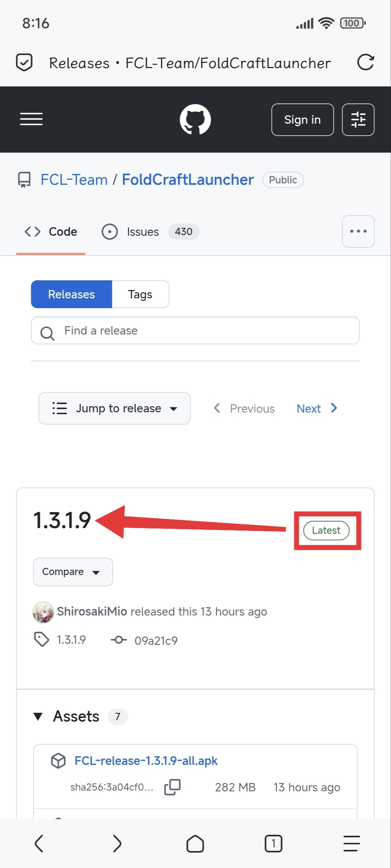Open appearance settings sliders icon
The width and height of the screenshot is (391, 868).
(358, 120)
